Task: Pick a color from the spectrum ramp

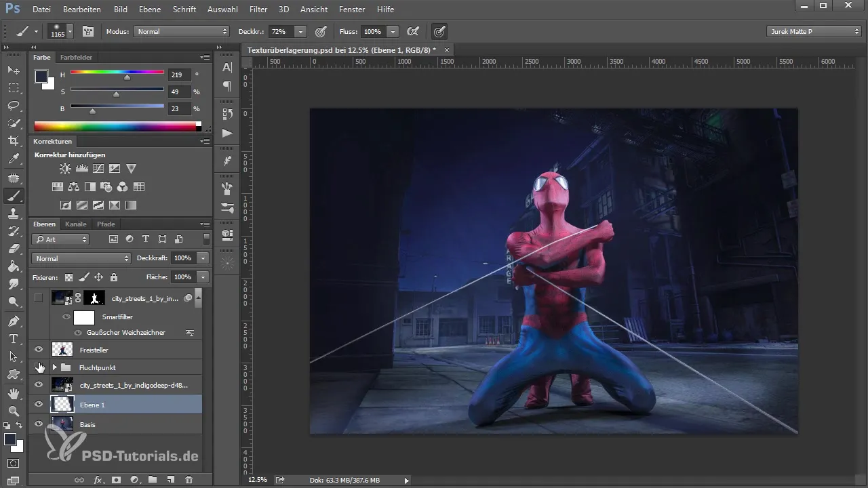Action: click(117, 126)
